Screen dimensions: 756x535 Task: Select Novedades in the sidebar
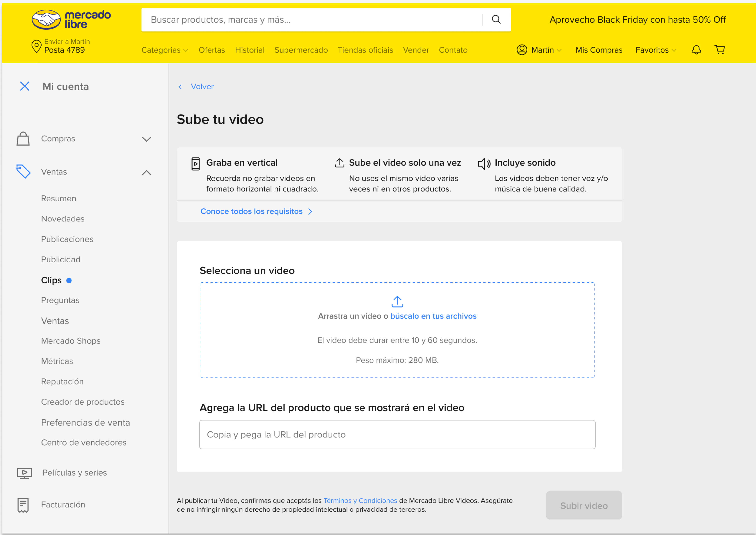[x=63, y=219]
